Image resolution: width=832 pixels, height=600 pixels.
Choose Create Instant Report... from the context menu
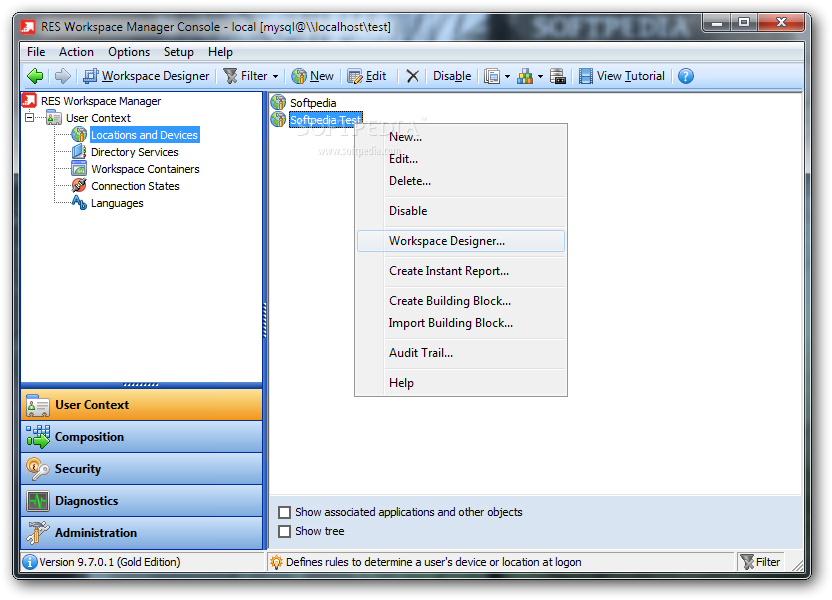point(461,271)
